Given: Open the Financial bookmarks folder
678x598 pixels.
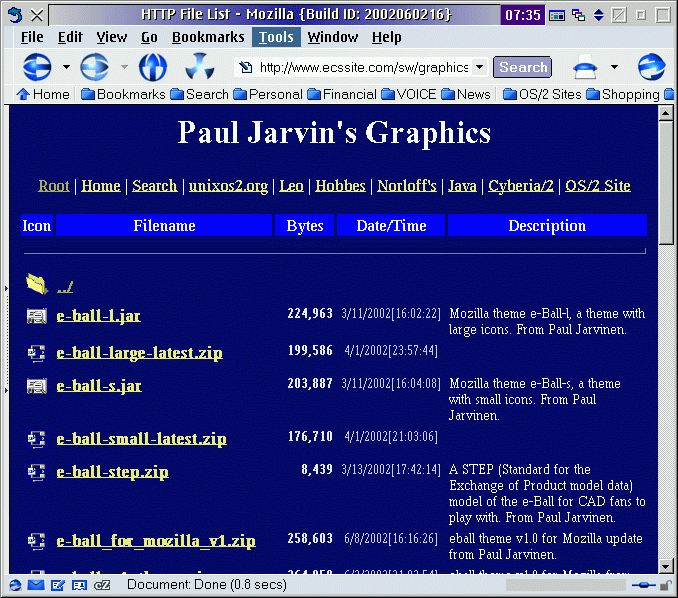Looking at the screenshot, I should coord(342,94).
